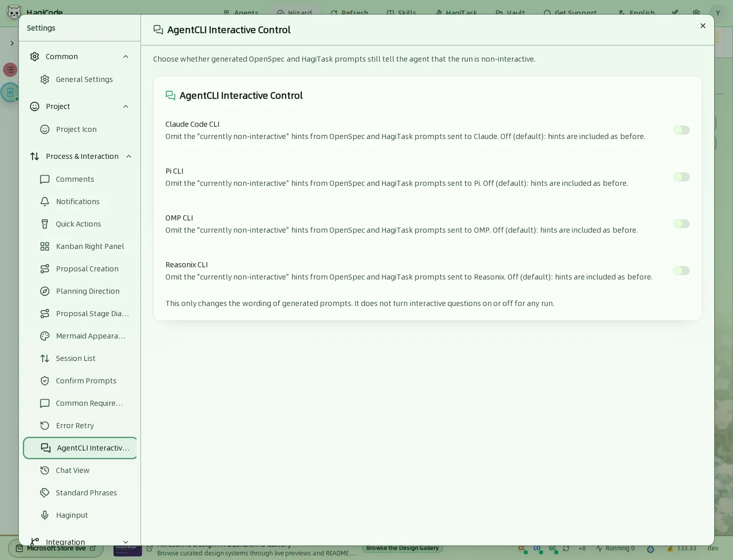The width and height of the screenshot is (733, 560).
Task: Enable the Reasonix CLI switch
Action: coord(682,271)
